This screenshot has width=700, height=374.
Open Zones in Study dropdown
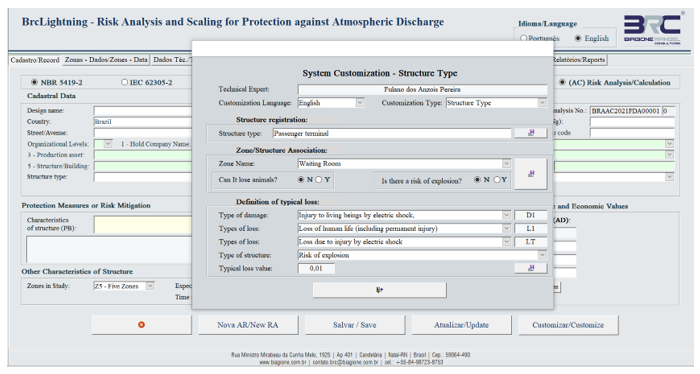150,286
